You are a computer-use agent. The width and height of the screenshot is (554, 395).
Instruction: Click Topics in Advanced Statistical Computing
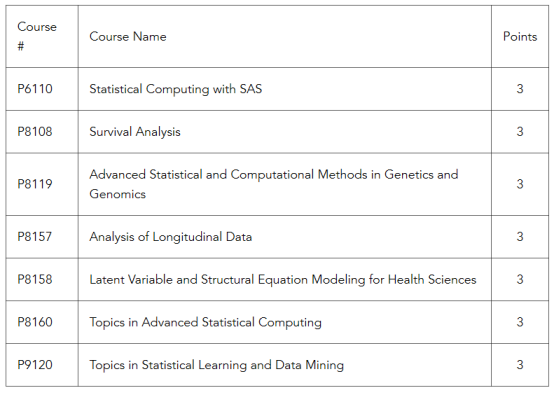click(205, 322)
